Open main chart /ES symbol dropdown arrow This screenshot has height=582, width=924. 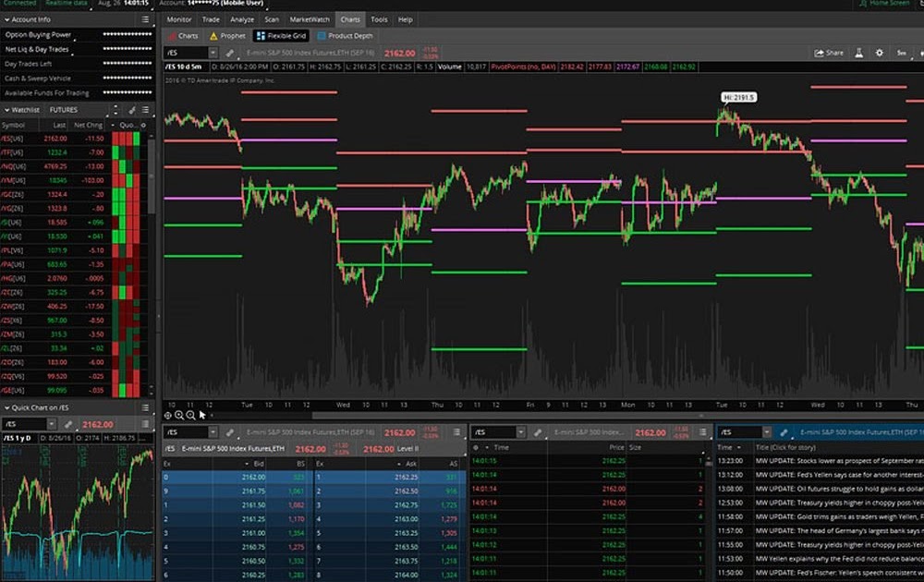point(213,53)
